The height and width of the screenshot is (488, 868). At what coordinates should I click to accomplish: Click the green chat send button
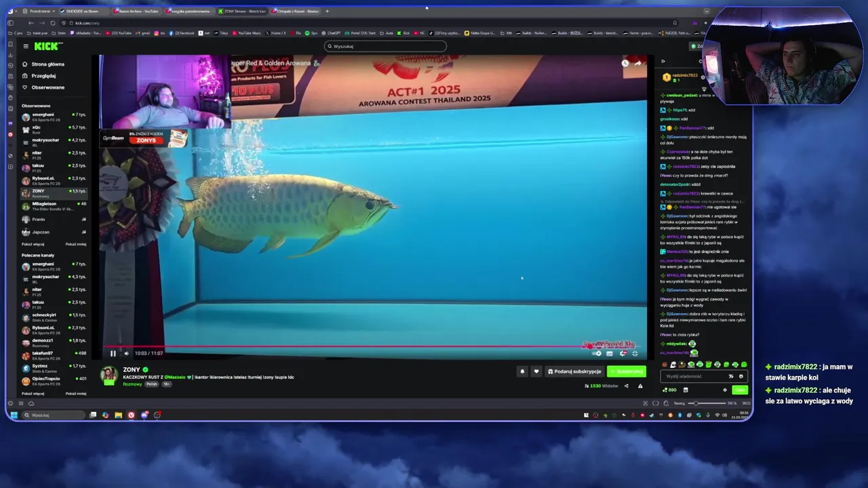[x=739, y=390]
